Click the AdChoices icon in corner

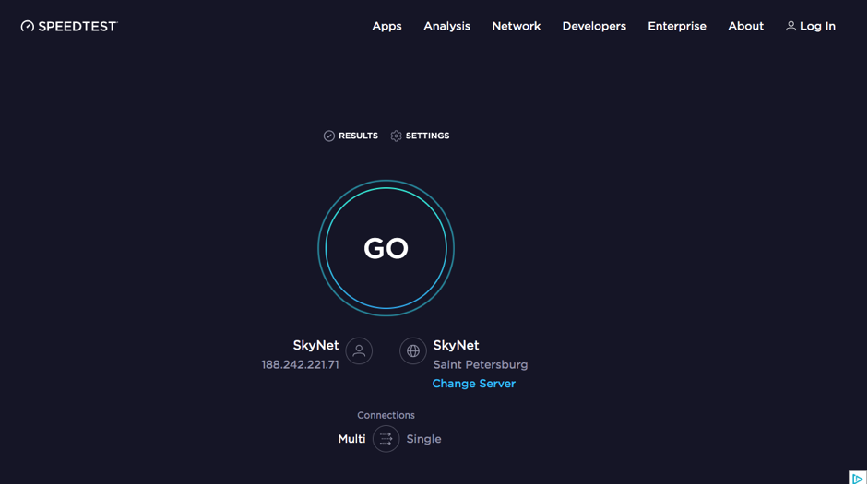point(857,478)
